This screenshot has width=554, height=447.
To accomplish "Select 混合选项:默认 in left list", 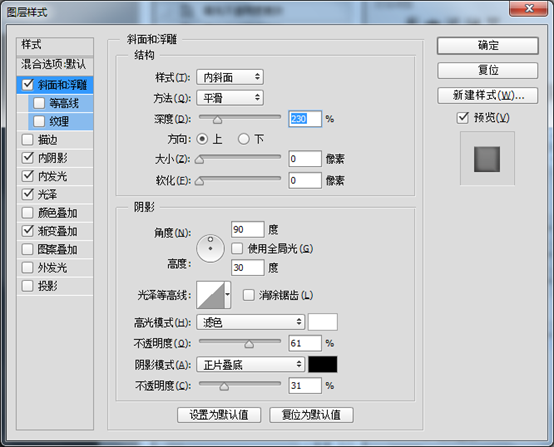I will coord(55,65).
